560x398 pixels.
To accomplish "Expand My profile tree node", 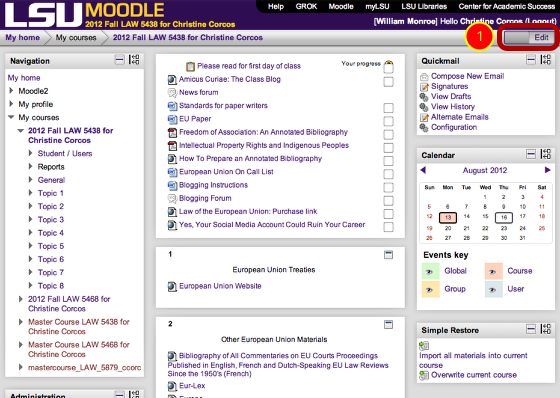I will [11, 104].
